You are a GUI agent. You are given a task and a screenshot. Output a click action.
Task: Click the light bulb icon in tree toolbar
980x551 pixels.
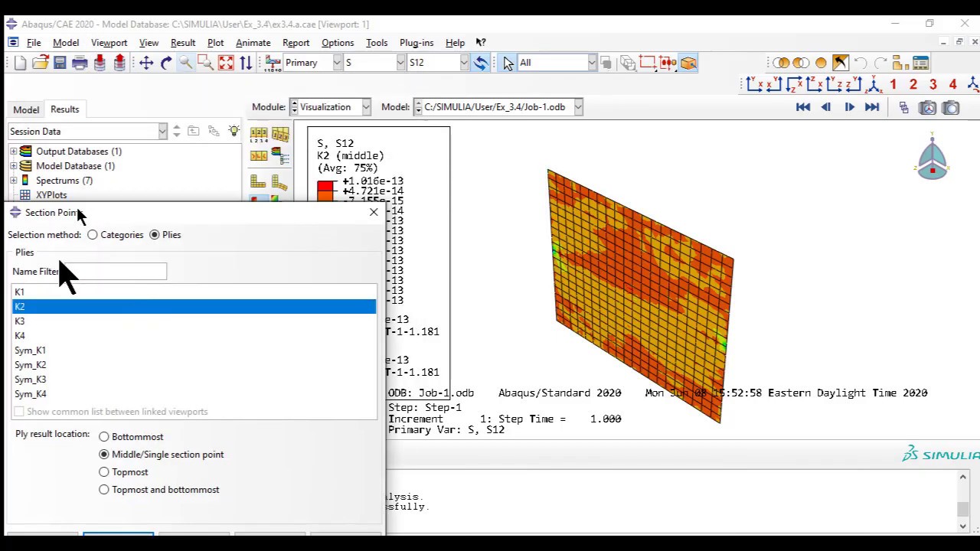pyautogui.click(x=234, y=132)
